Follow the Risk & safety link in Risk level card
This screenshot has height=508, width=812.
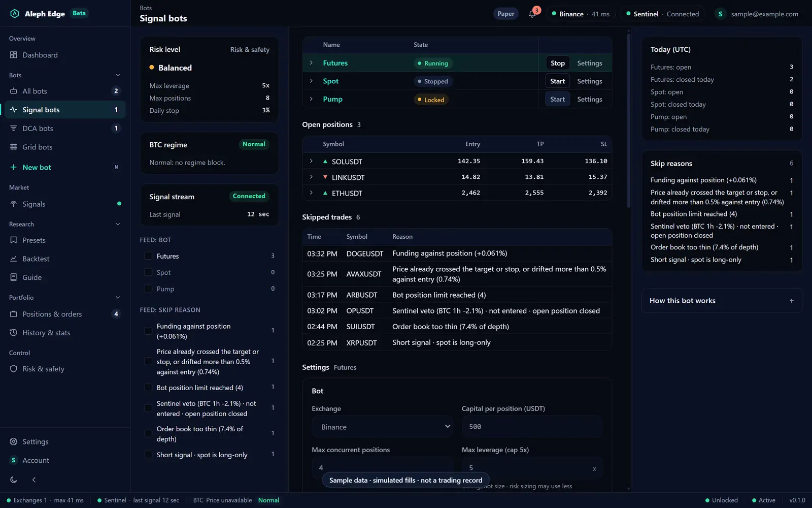(250, 50)
